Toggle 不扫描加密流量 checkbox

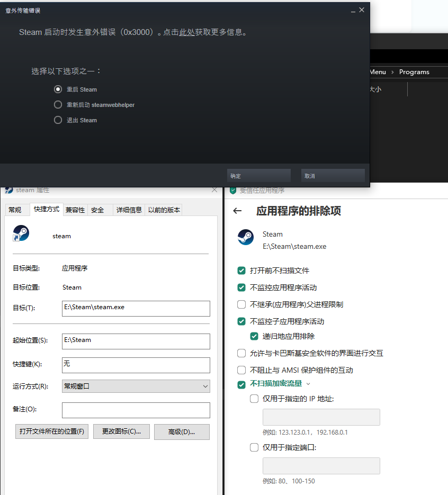[241, 384]
